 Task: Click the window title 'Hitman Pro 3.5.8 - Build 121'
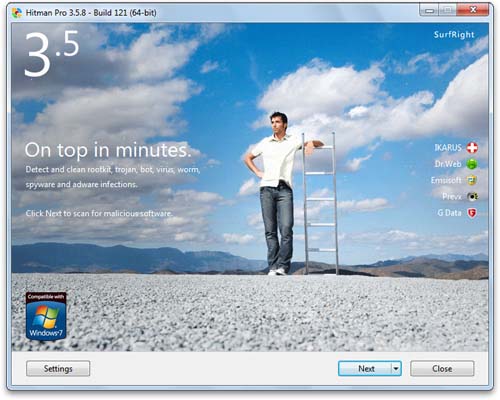pos(91,13)
